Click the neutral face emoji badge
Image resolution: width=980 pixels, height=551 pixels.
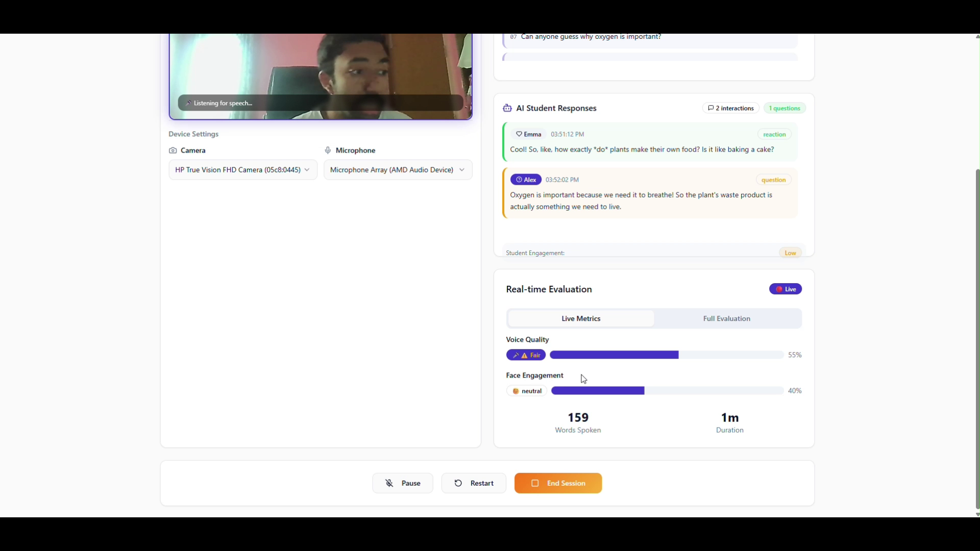pyautogui.click(x=527, y=391)
